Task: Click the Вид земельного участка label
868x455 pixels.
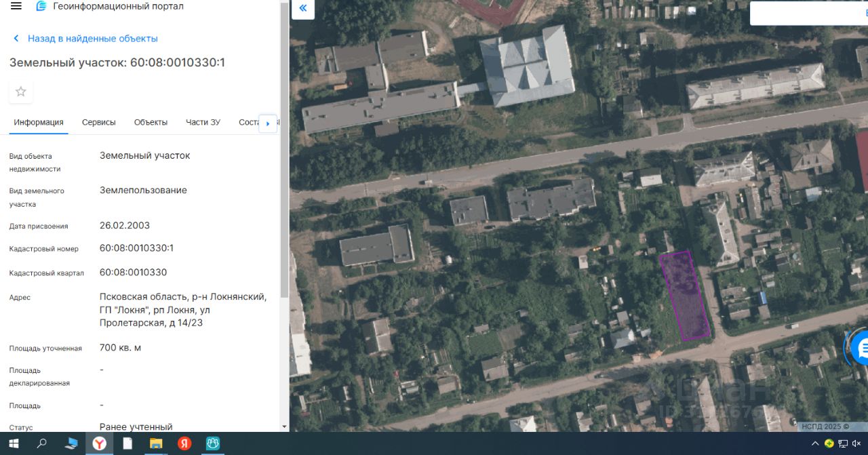Action: tap(37, 197)
